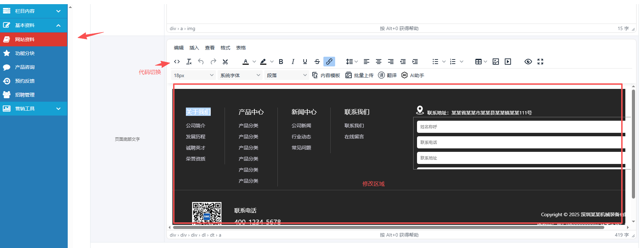Screen dimensions: 644x248
Task: Click the 内容模板 button
Action: click(x=326, y=75)
